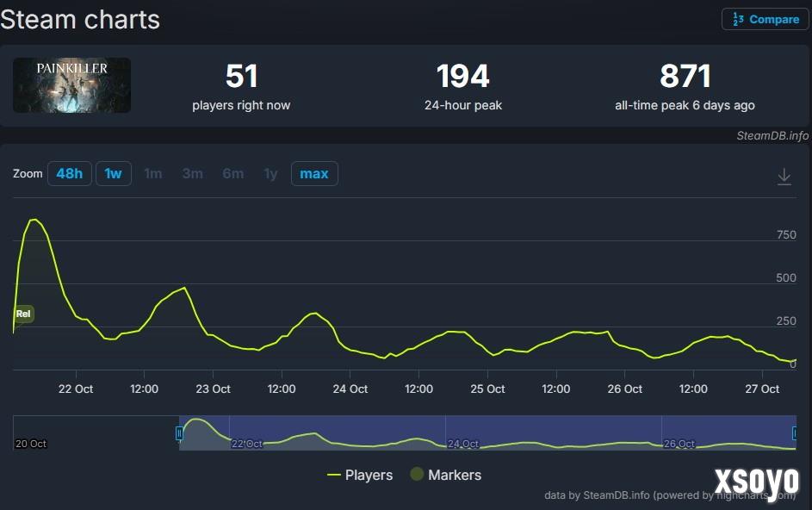
Task: Switch to the 1w zoom preset
Action: click(113, 173)
